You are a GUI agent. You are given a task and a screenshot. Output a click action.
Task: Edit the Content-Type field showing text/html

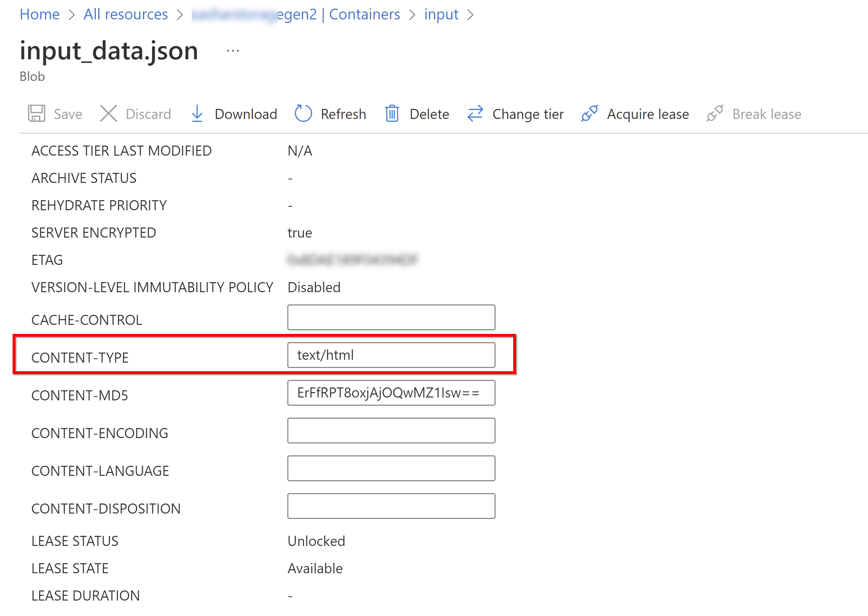point(391,355)
